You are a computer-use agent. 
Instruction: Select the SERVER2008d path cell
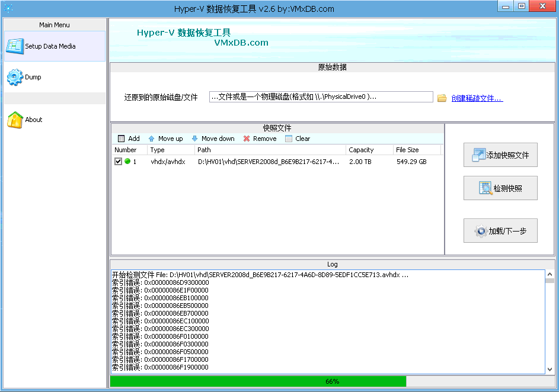(269, 162)
